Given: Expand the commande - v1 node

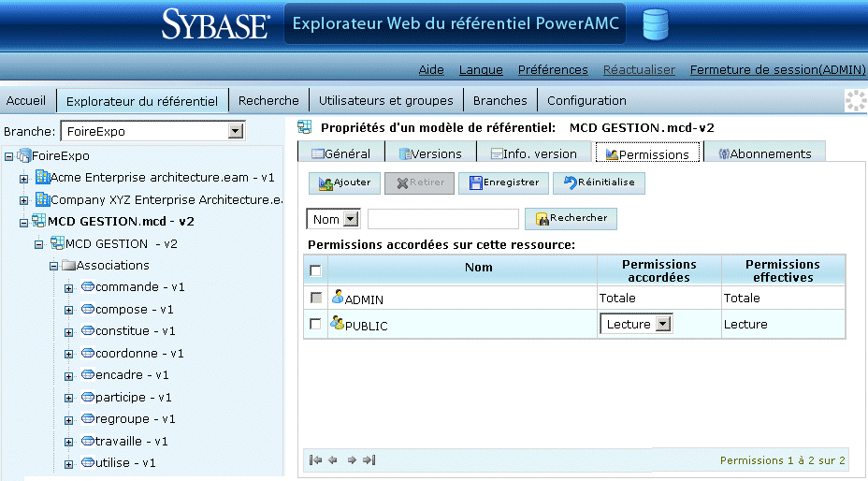Looking at the screenshot, I should point(68,288).
